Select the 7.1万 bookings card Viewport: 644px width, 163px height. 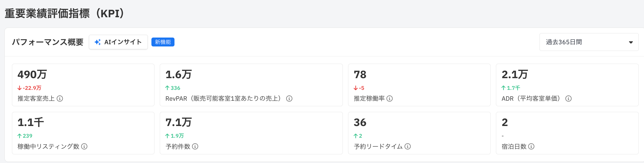pos(251,133)
